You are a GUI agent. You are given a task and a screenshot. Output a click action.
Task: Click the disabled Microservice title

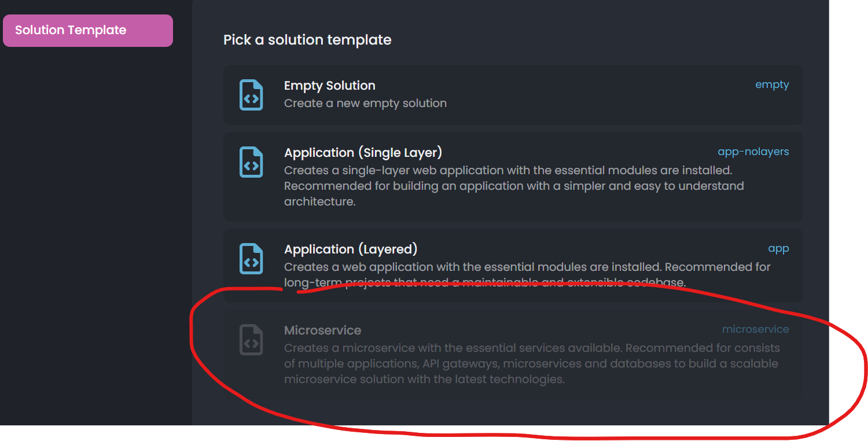[x=322, y=330]
